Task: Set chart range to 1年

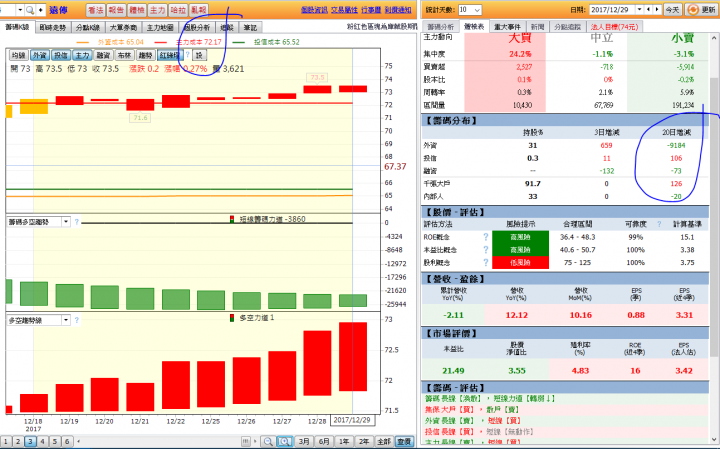Action: point(344,442)
